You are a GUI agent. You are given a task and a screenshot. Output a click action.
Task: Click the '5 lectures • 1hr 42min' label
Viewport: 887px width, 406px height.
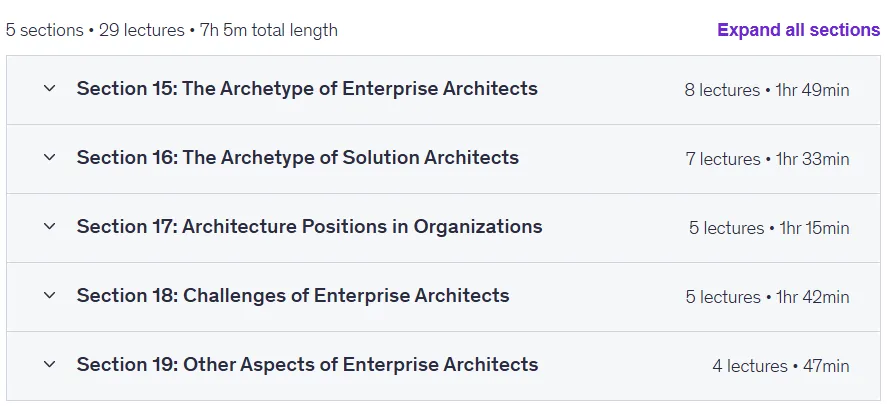(x=768, y=297)
